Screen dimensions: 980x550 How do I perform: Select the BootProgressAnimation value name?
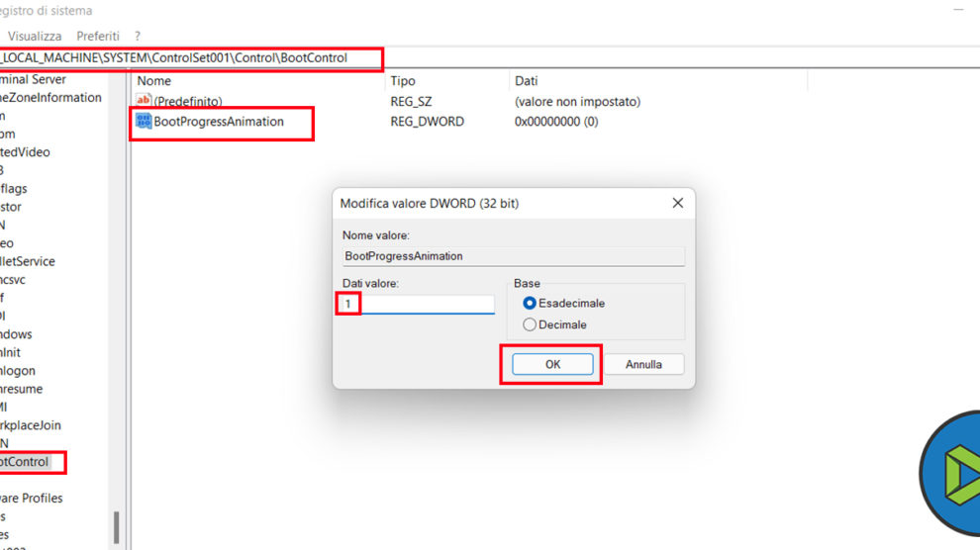(219, 122)
